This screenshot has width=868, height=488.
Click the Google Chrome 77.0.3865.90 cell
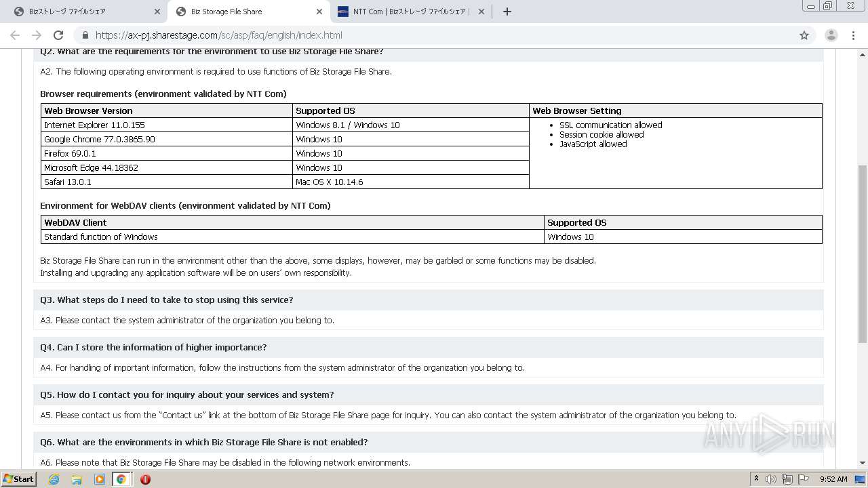pos(167,139)
